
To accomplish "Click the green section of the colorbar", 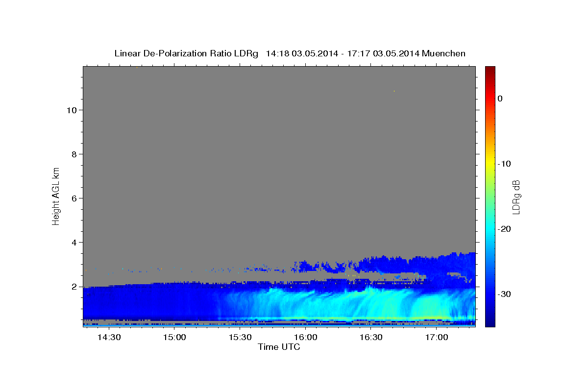I will coord(490,196).
